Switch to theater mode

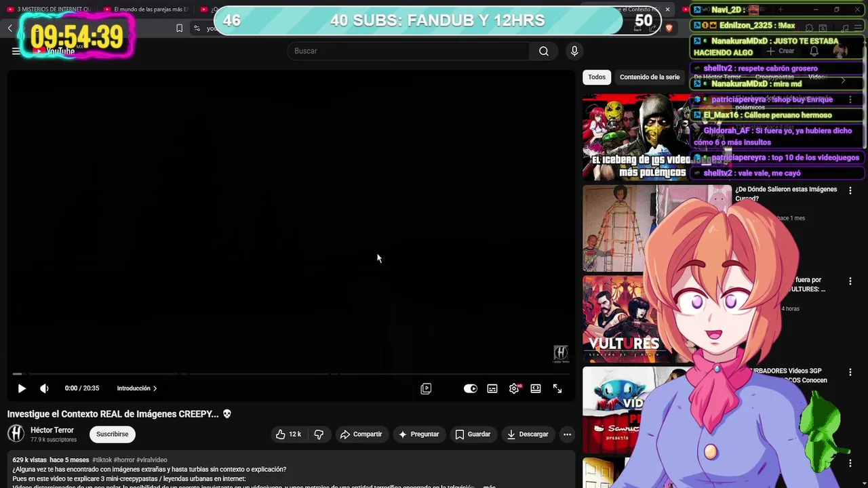[x=536, y=388]
